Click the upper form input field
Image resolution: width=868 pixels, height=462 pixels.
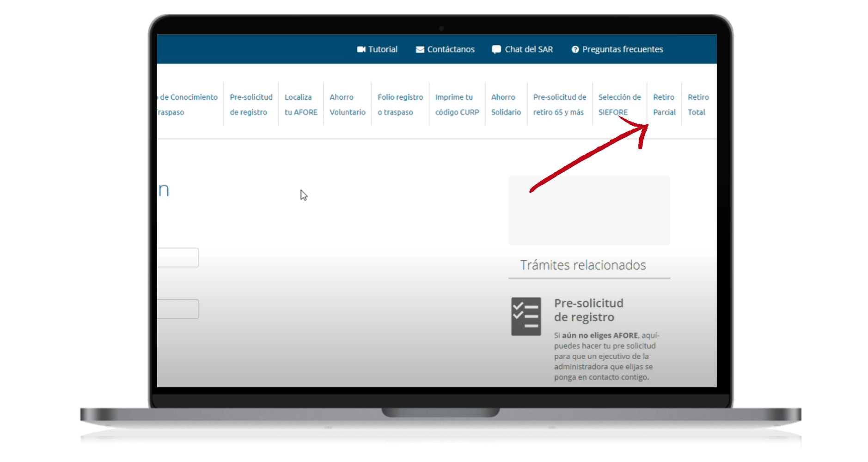click(x=178, y=257)
